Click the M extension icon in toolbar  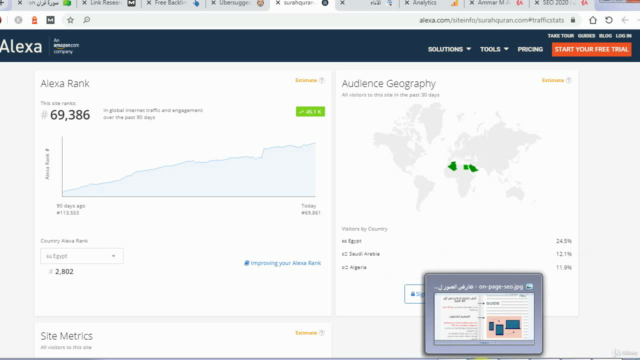50,20
